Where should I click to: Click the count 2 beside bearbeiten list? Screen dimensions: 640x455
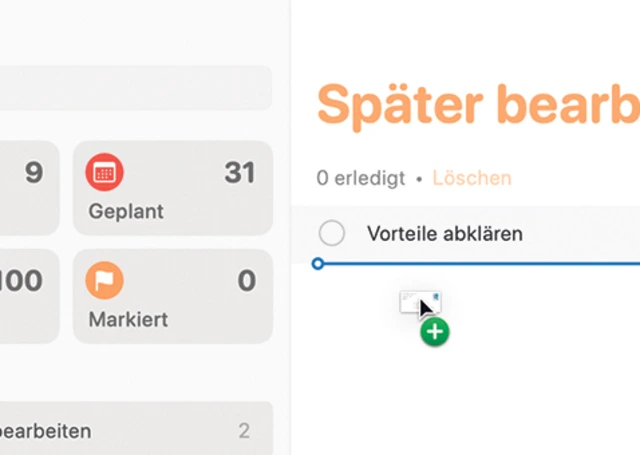244,432
